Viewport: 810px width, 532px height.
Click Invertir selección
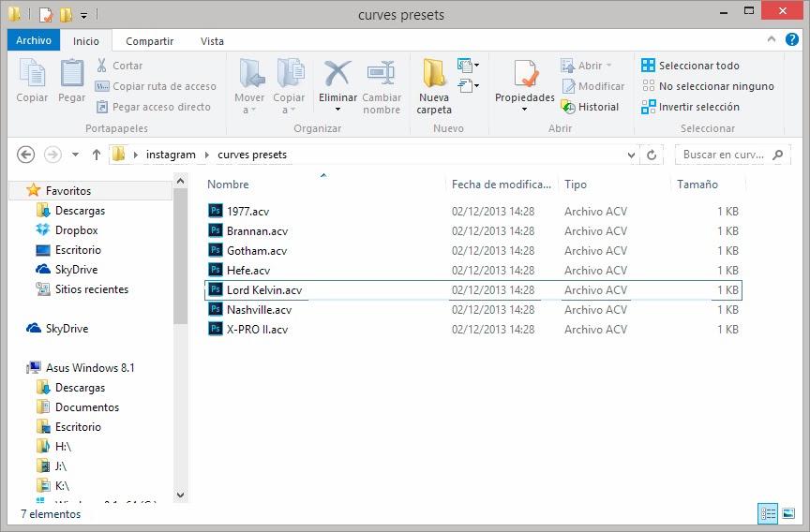click(x=690, y=107)
